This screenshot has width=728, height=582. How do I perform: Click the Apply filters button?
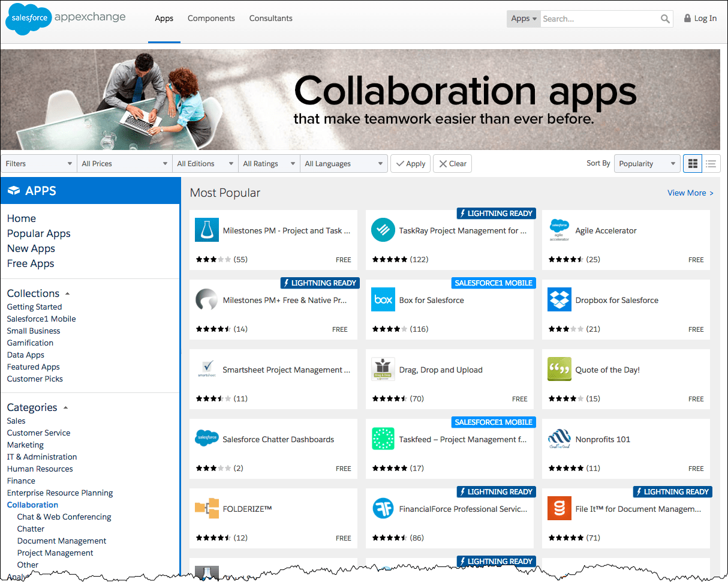pos(410,163)
